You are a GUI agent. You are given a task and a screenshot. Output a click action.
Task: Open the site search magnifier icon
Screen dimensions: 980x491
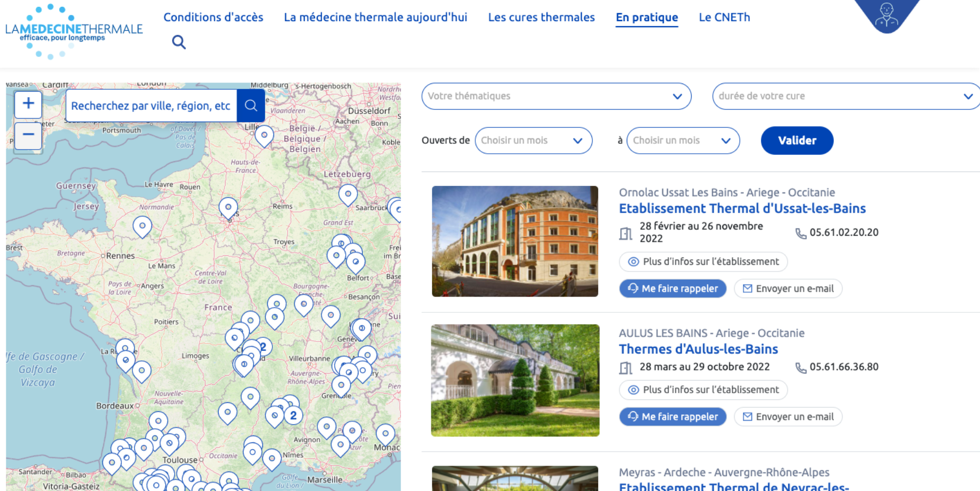(179, 42)
